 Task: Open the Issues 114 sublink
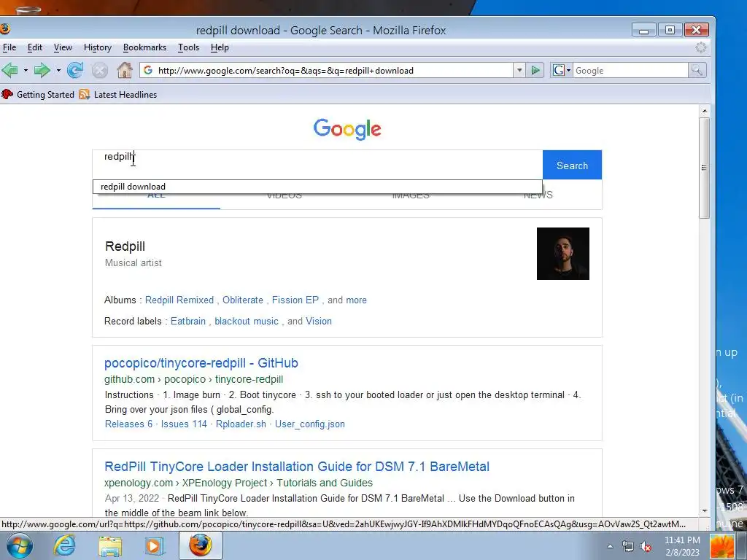pyautogui.click(x=184, y=424)
